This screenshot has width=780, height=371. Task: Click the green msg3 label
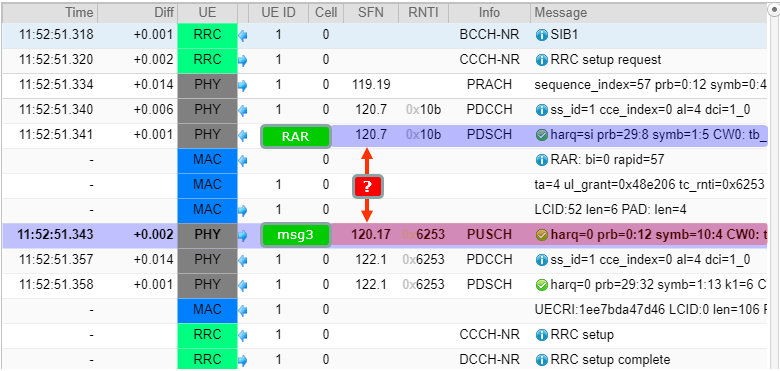pyautogui.click(x=296, y=235)
